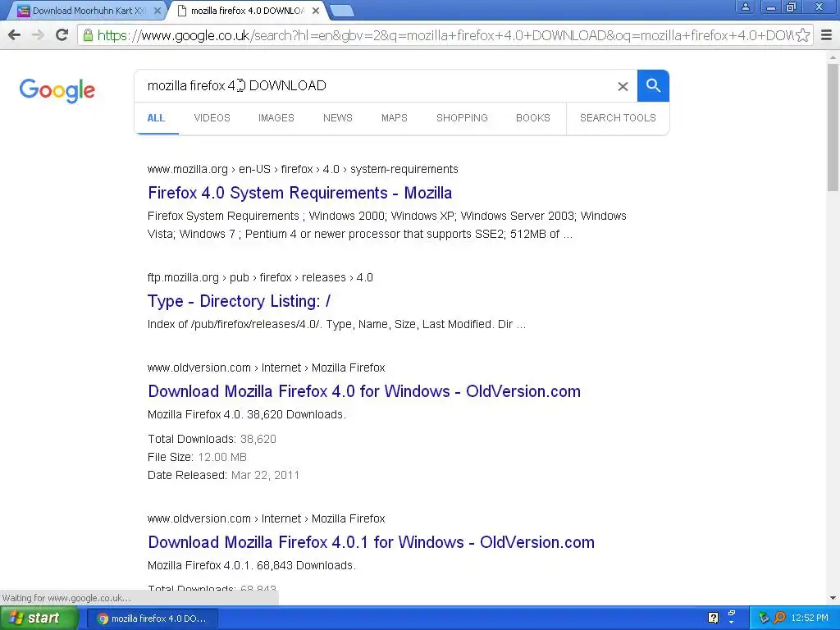This screenshot has height=630, width=840.
Task: Clear the search box with the X icon
Action: (x=623, y=86)
